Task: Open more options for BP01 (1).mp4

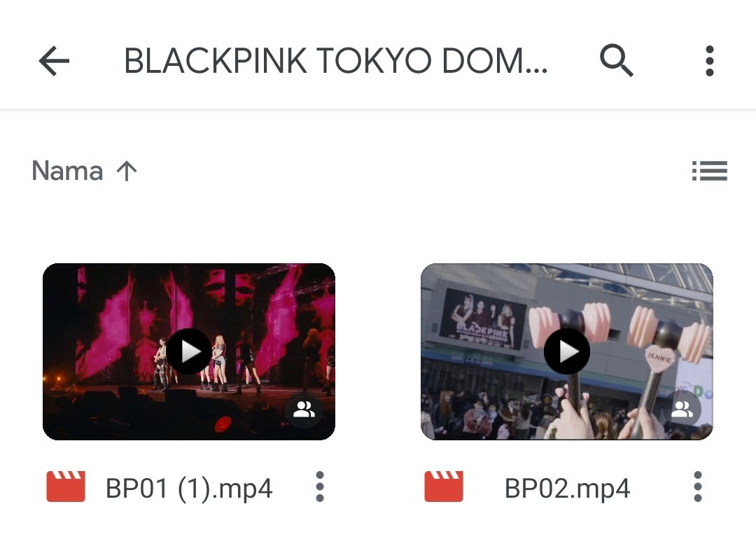Action: [x=320, y=487]
